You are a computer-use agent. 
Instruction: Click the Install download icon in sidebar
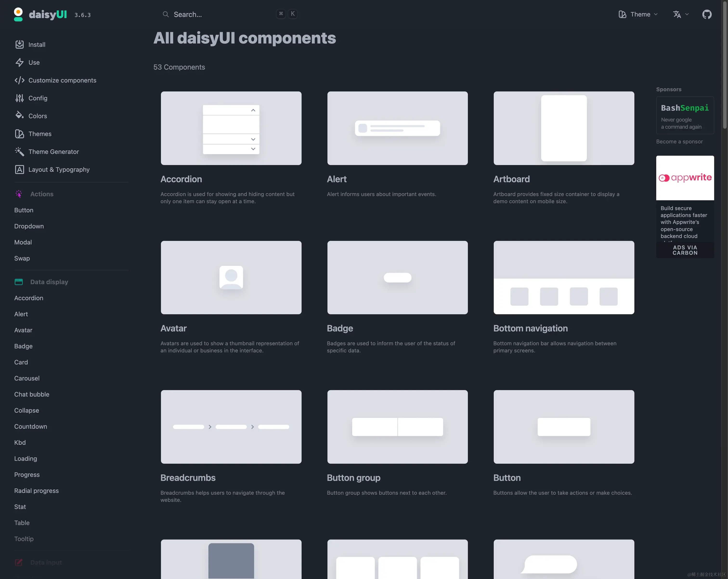(19, 45)
